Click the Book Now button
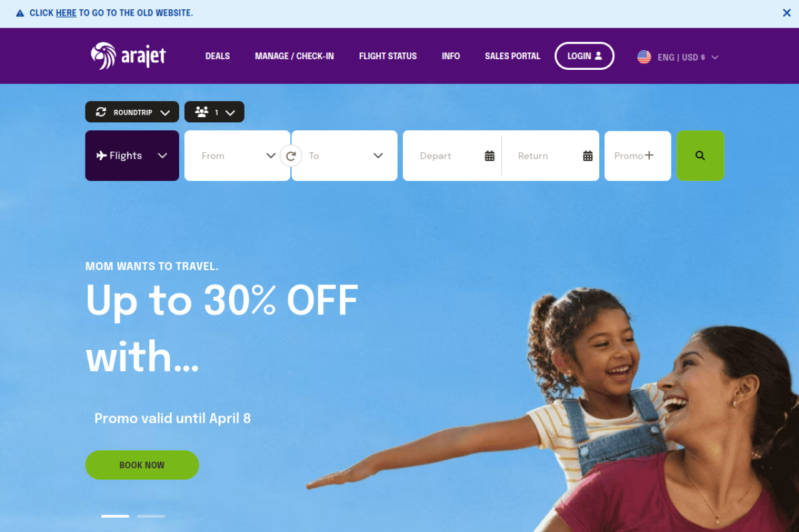Viewport: 799px width, 532px height. (x=142, y=465)
